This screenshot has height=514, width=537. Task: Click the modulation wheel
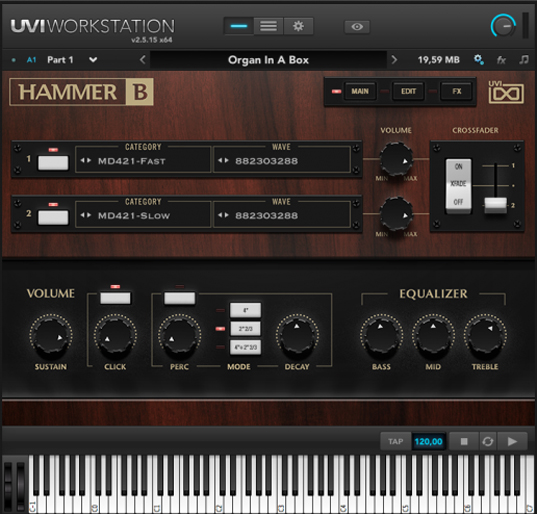20,486
